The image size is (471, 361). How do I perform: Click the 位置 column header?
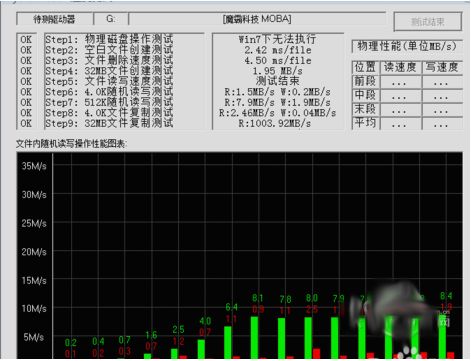coord(365,67)
